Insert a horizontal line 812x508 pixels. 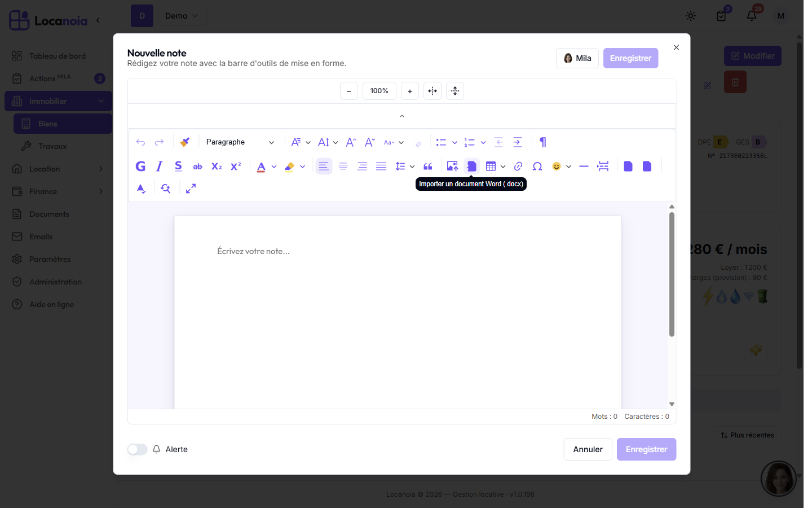(x=584, y=166)
